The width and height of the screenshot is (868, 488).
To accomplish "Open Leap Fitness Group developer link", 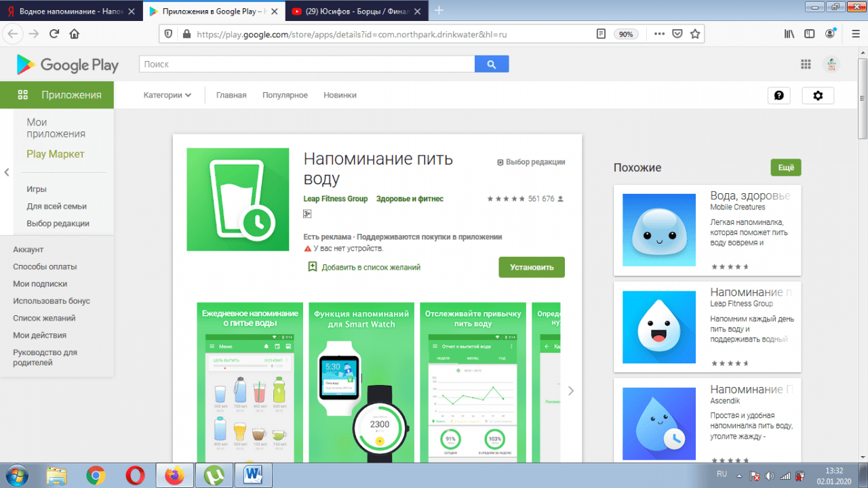I will 336,199.
